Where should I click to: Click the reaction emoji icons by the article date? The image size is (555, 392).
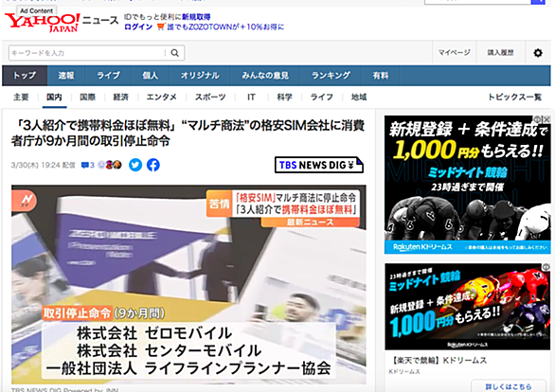[110, 165]
